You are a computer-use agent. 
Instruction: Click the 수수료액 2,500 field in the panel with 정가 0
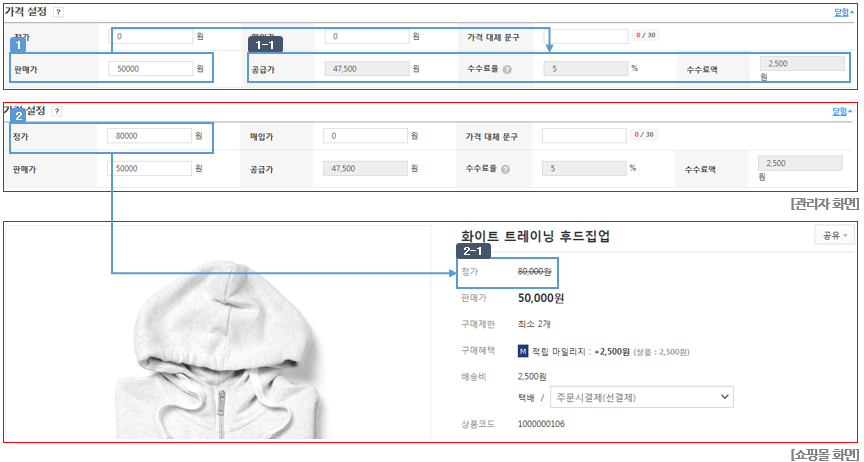pyautogui.click(x=802, y=63)
